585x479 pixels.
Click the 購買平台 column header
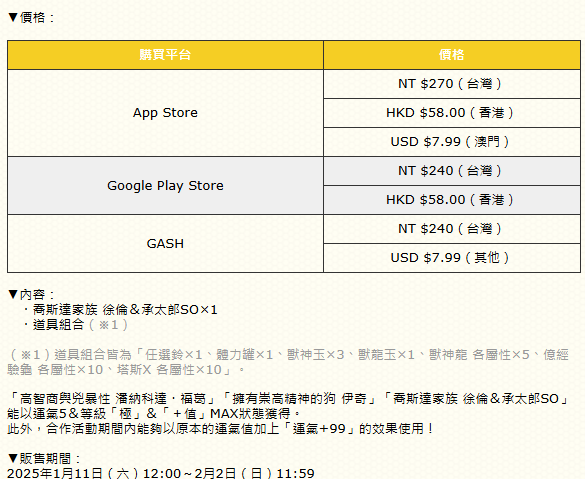[165, 55]
